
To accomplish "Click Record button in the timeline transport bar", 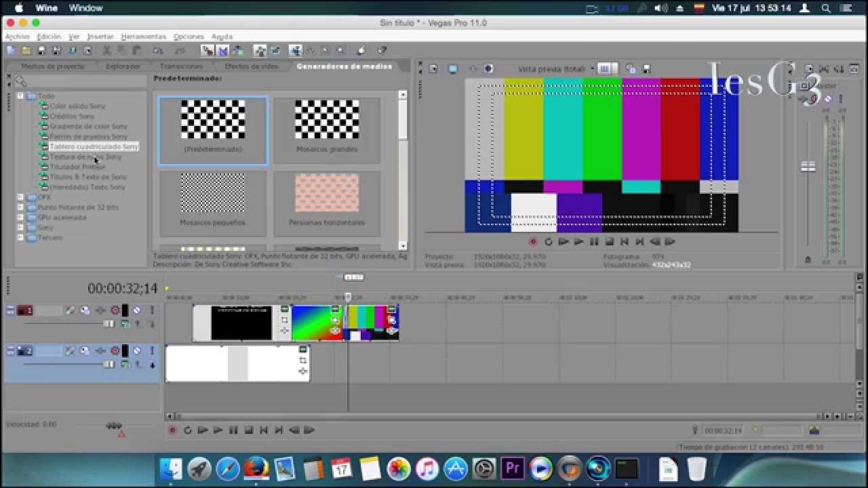I will tap(172, 430).
